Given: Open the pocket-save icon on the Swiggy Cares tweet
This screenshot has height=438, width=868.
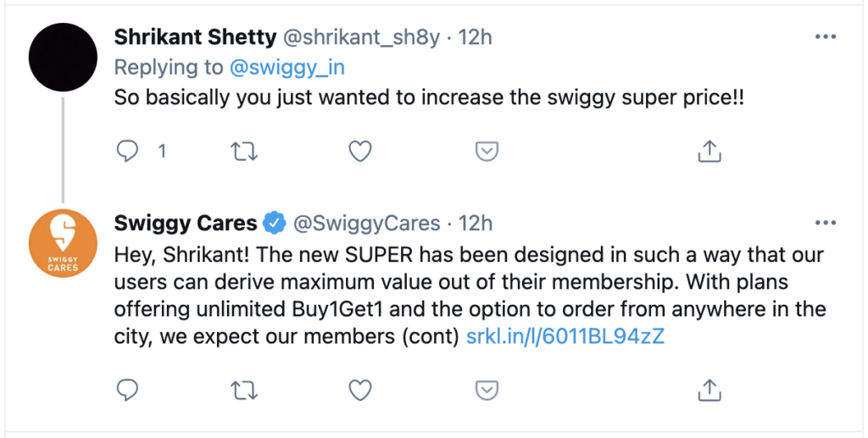Looking at the screenshot, I should (486, 390).
